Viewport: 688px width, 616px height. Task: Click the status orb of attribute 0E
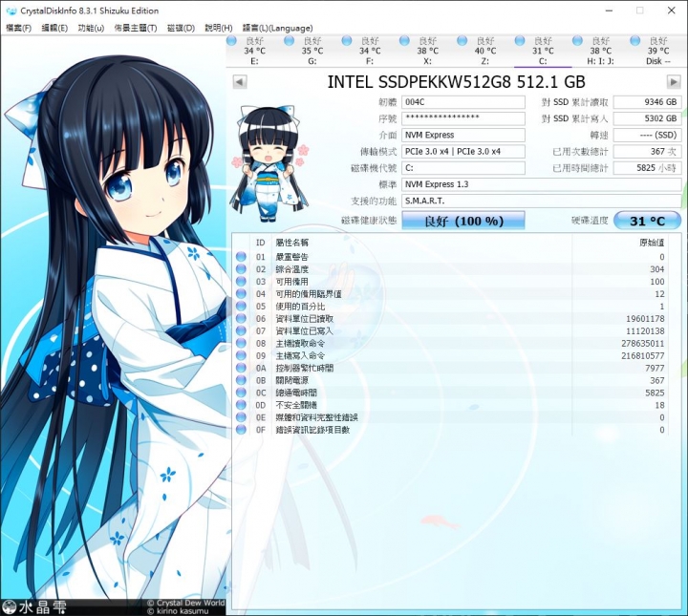click(241, 417)
